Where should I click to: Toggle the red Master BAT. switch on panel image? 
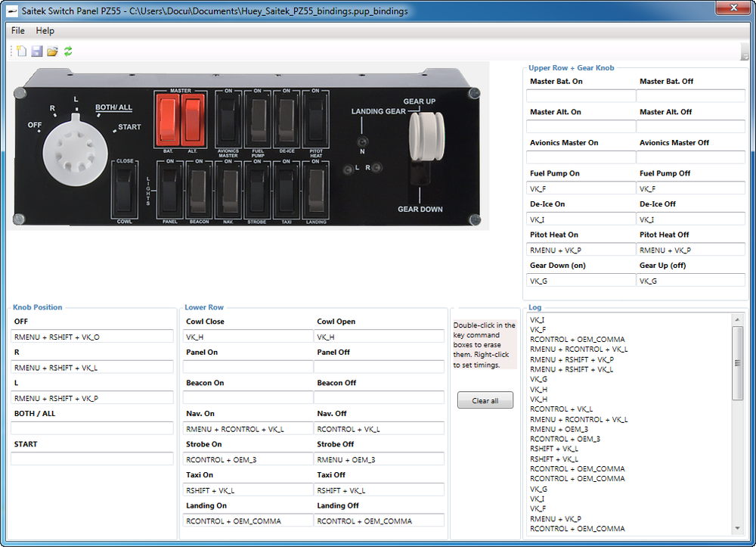click(168, 119)
